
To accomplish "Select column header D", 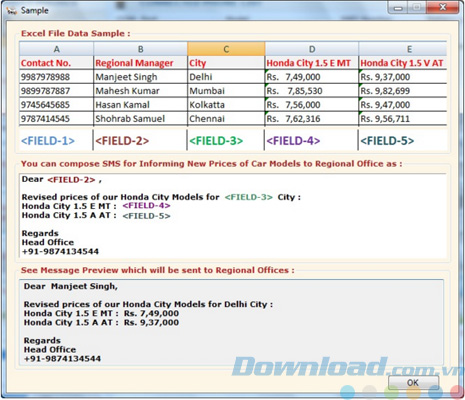I will 312,49.
